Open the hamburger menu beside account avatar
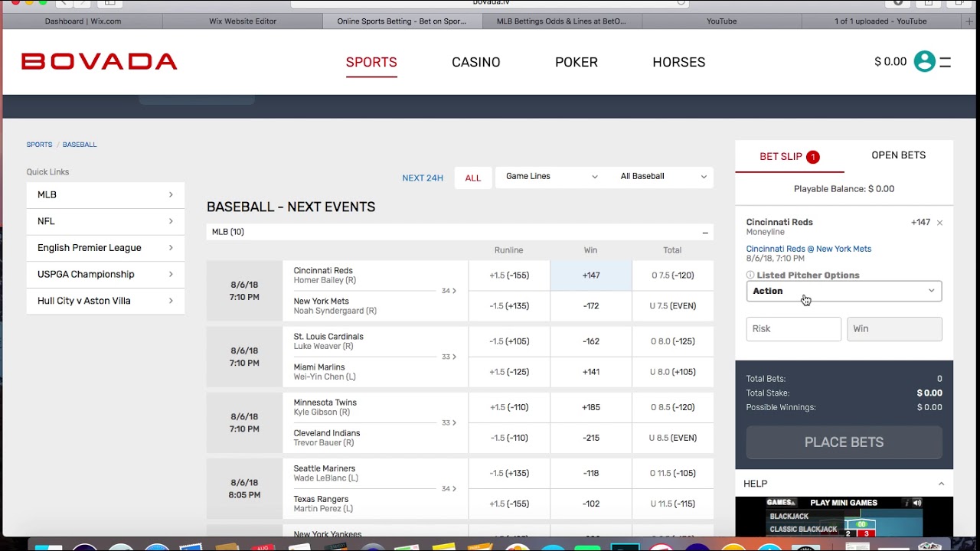Viewport: 980px width, 551px height. (946, 62)
